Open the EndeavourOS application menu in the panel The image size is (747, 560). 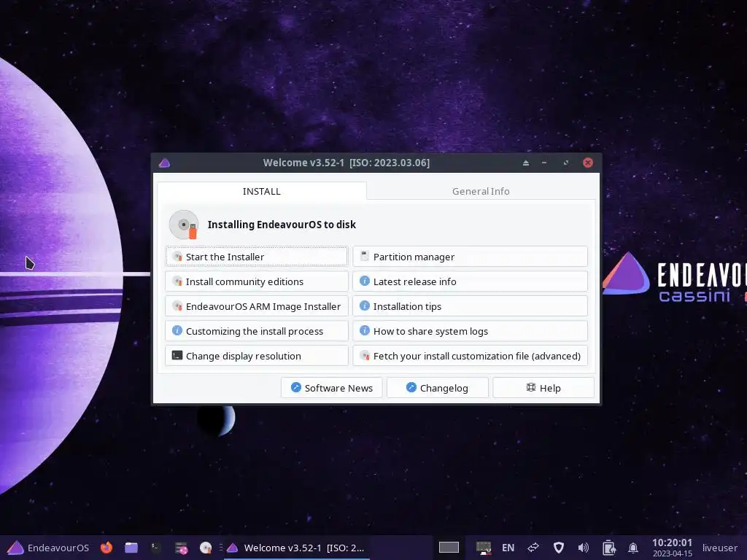pyautogui.click(x=48, y=548)
